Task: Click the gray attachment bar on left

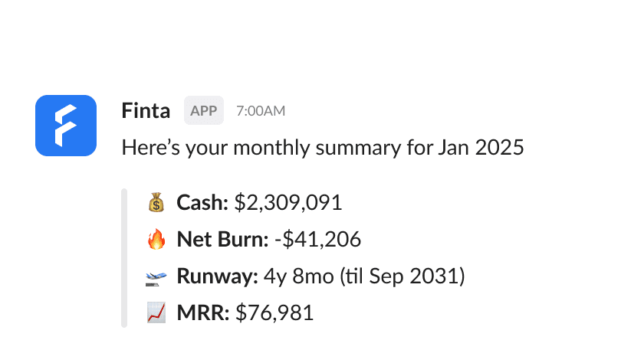Action: (x=124, y=258)
